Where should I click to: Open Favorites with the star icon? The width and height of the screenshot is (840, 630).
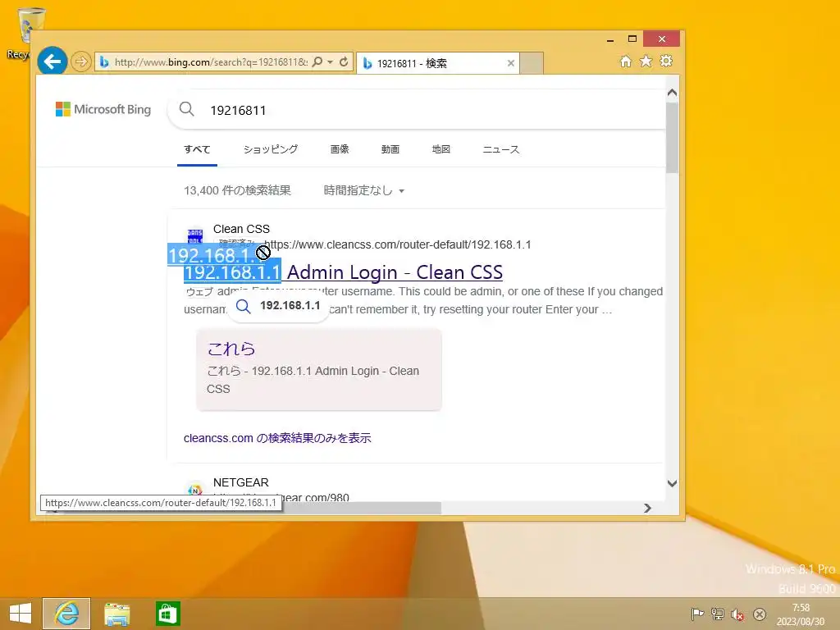tap(646, 61)
